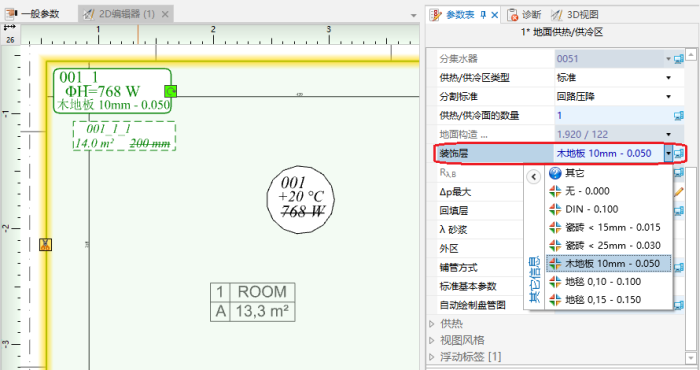Viewport: 700px width, 370px height.
Task: Open the 分割标准 回路压降 dropdown
Action: [x=668, y=96]
